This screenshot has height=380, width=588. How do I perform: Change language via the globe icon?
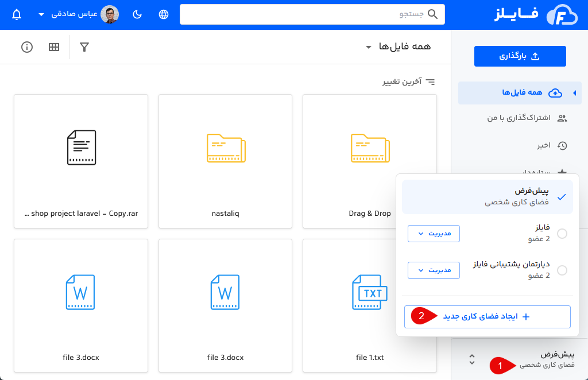tap(163, 14)
